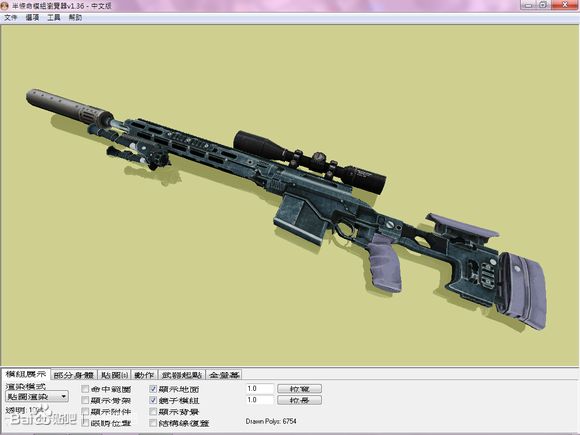Close the model viewer window
The height and width of the screenshot is (435, 580).
click(x=565, y=5)
